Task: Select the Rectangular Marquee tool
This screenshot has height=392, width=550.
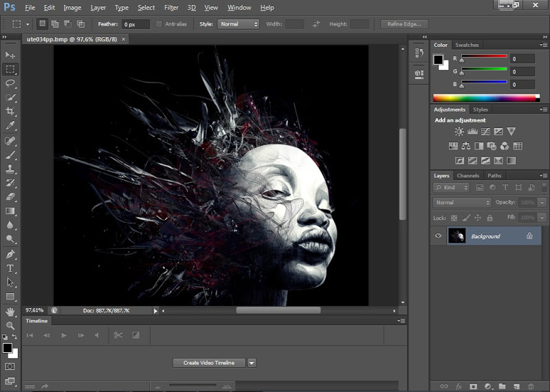Action: [10, 69]
